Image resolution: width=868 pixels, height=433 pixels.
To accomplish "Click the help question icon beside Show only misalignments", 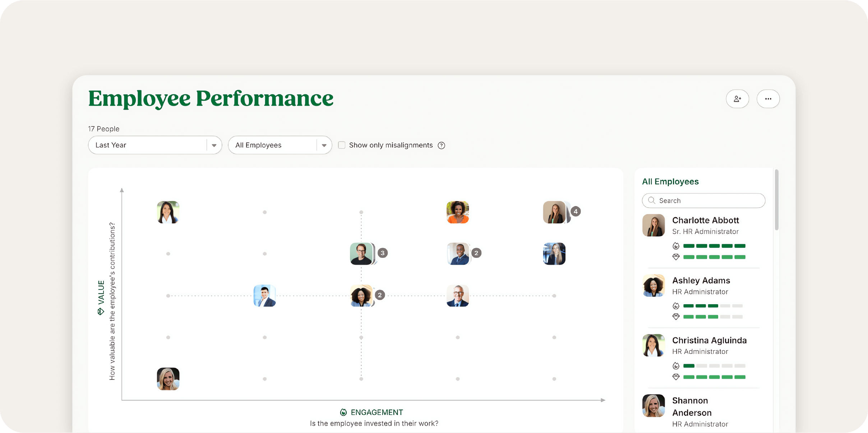I will pos(442,145).
